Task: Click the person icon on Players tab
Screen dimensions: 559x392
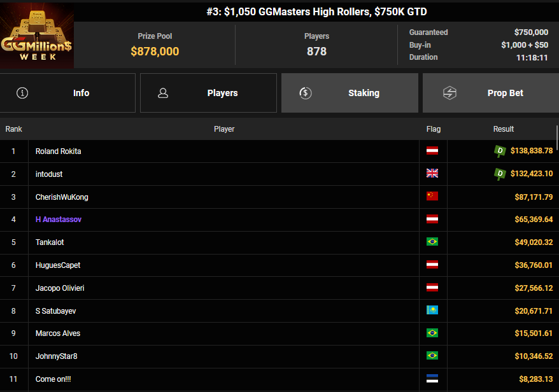Action: coord(163,93)
